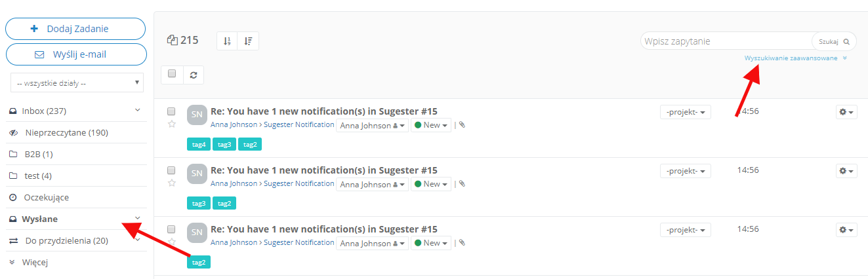Click the SN avatar of second message

tap(197, 173)
